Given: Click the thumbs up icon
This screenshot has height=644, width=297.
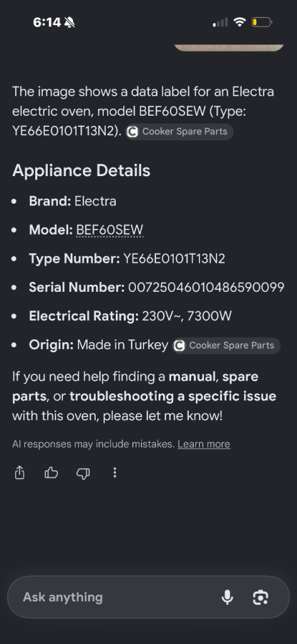Looking at the screenshot, I should point(52,473).
